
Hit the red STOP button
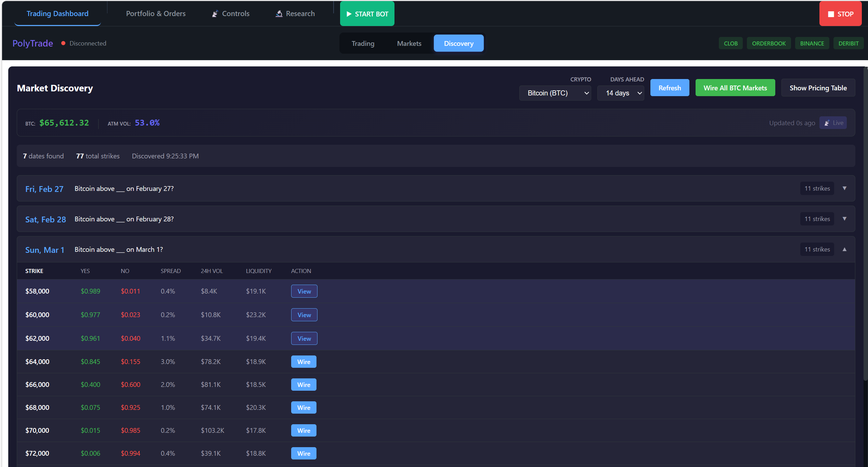(x=840, y=14)
